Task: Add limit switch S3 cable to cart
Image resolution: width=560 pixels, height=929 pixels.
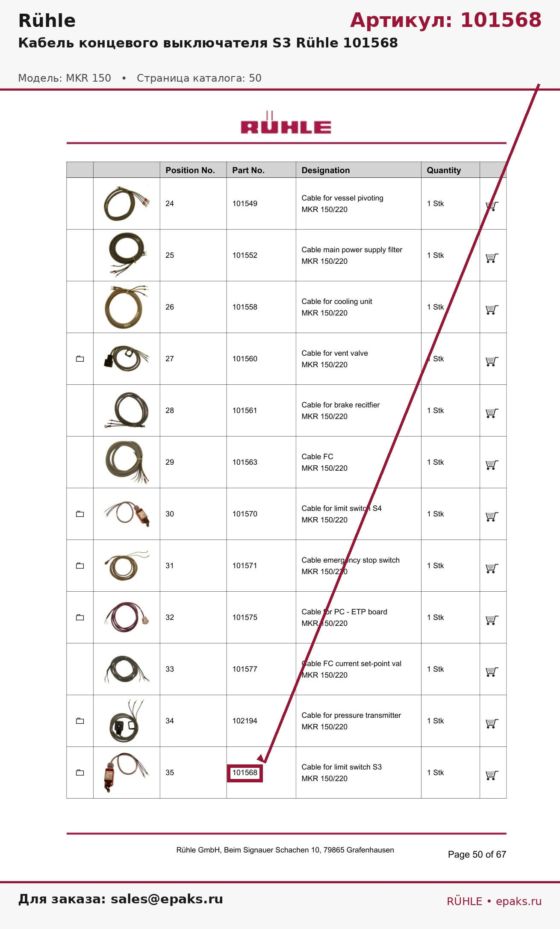Action: tap(492, 776)
